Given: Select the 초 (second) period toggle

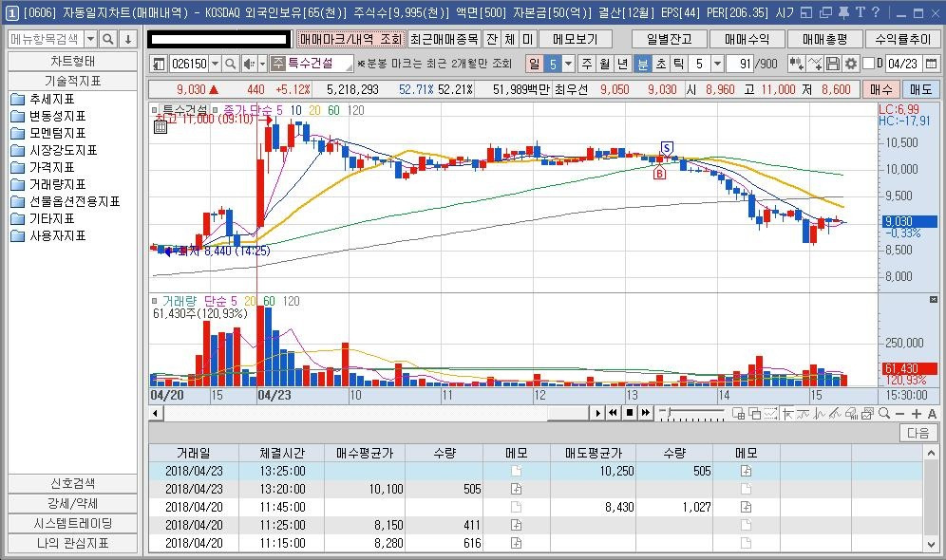Looking at the screenshot, I should point(661,64).
